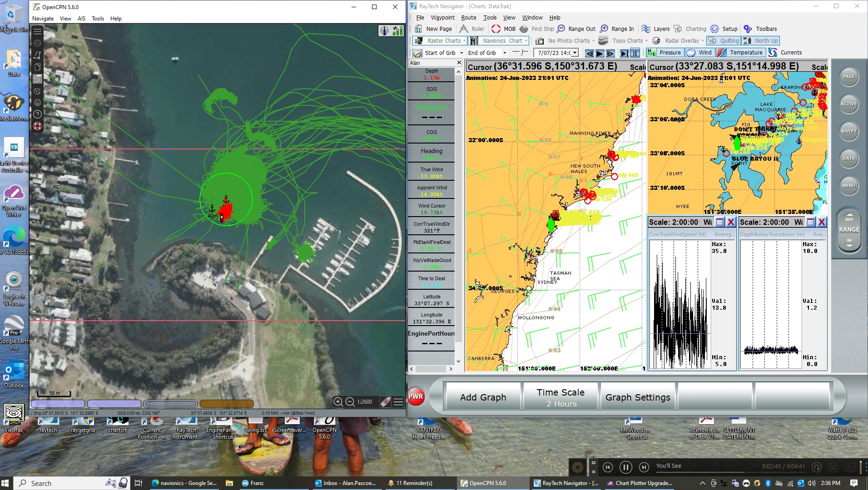
Task: Click the GRIB animation time slider
Action: (x=520, y=52)
